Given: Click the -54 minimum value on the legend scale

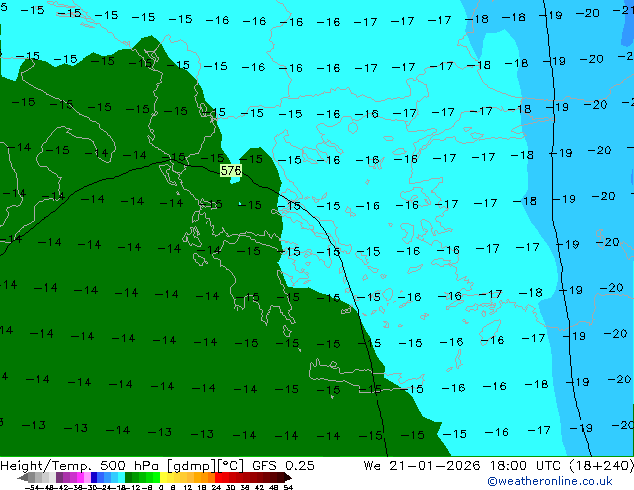Looking at the screenshot, I should 32,488.
